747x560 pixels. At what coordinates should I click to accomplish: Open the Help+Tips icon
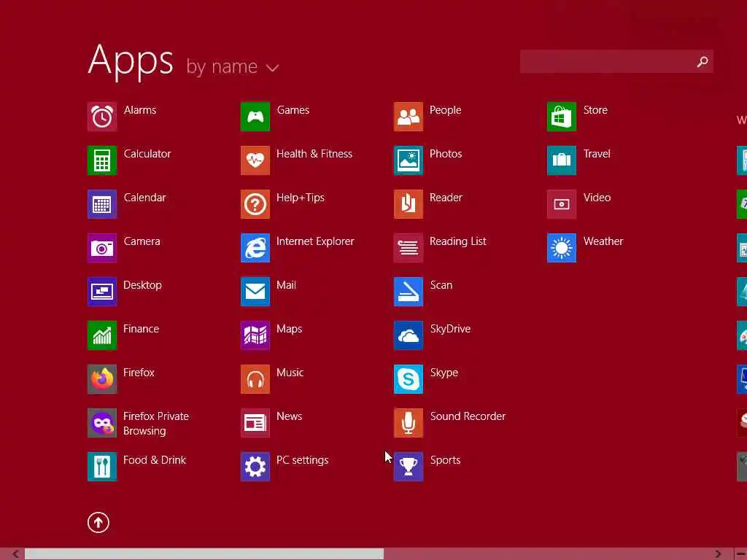255,204
